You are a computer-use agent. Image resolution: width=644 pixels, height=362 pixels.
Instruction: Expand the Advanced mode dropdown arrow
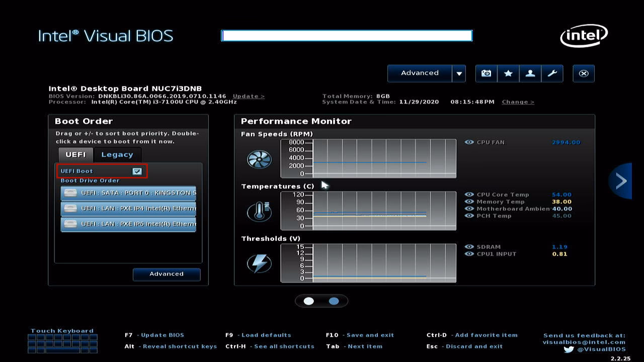pos(459,73)
